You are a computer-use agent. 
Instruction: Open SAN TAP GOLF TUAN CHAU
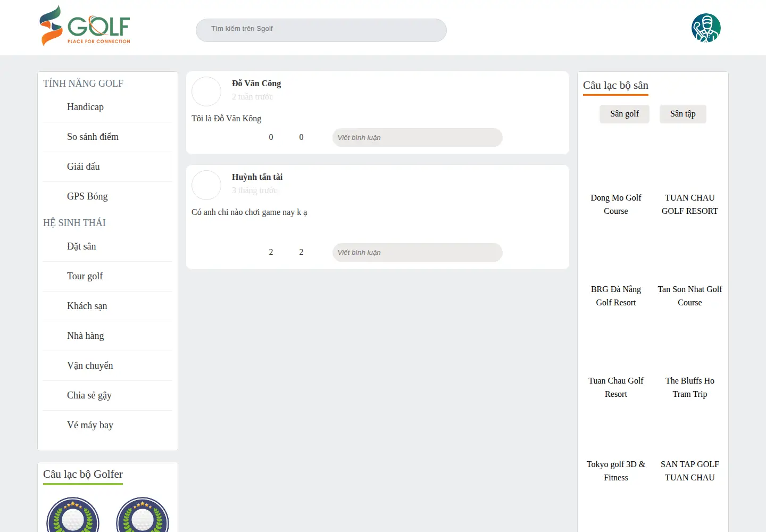(x=690, y=471)
